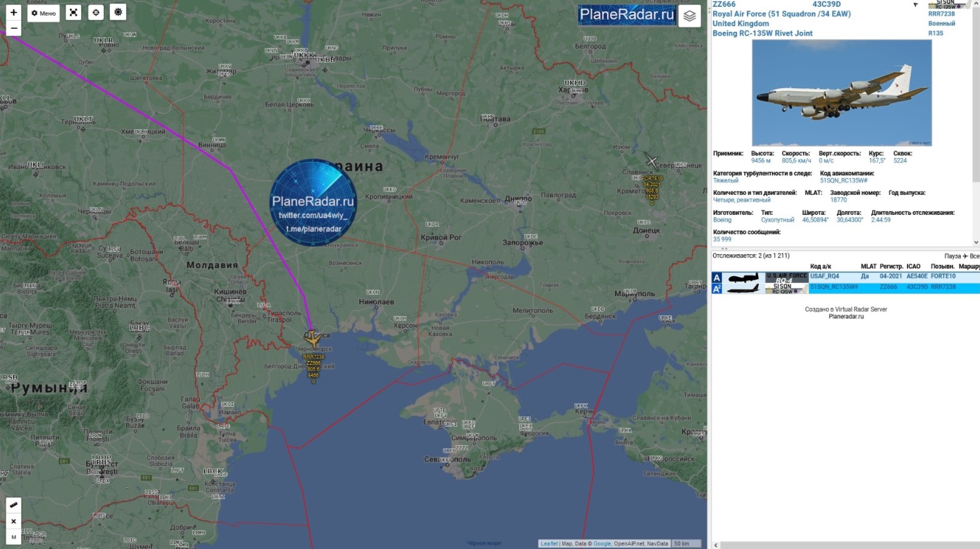Click the squawk value 5224
Viewport: 980px width, 549px height.
pos(900,161)
